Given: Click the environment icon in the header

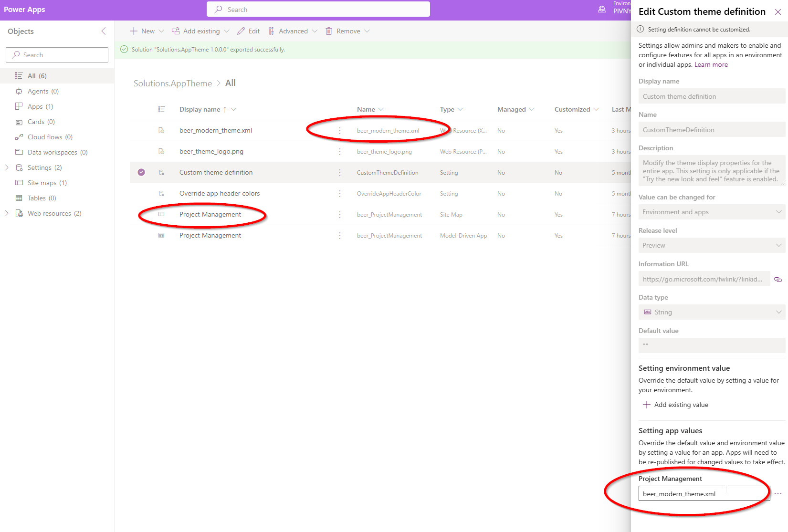Looking at the screenshot, I should tap(602, 9).
